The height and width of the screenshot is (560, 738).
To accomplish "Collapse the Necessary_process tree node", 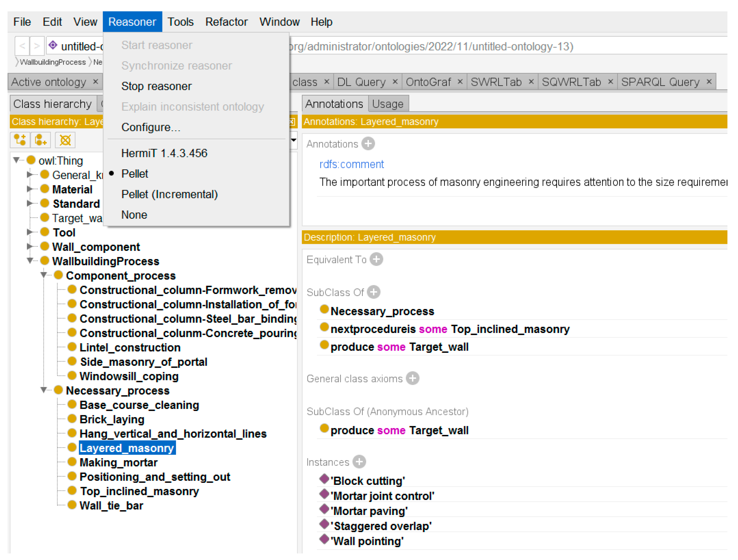I will tap(44, 390).
